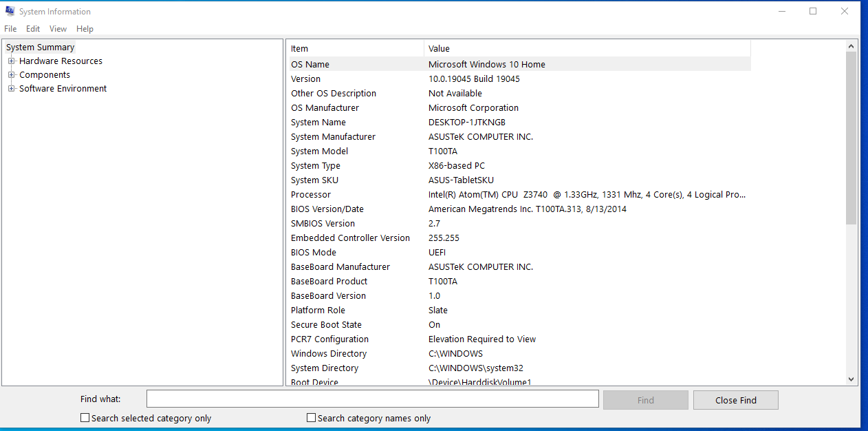Click the Item column header
Viewport: 868px width, 431px height.
click(354, 48)
